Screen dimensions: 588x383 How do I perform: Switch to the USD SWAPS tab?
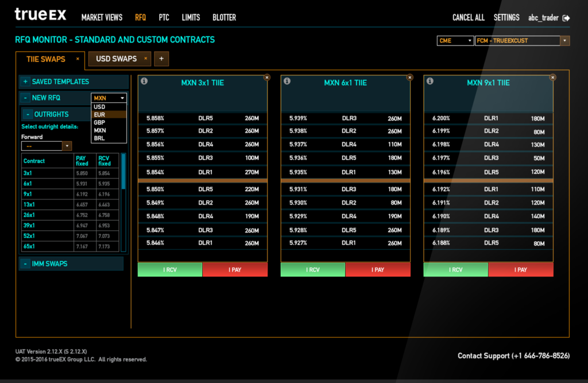[117, 59]
